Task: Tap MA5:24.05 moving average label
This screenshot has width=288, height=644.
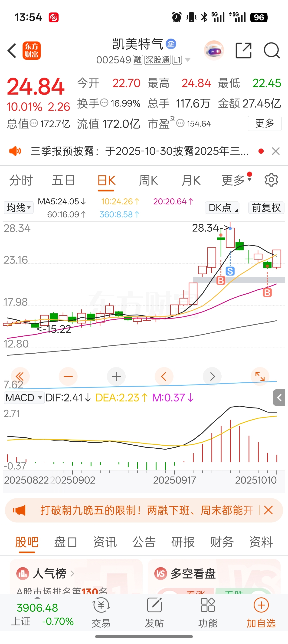Action: tap(62, 201)
